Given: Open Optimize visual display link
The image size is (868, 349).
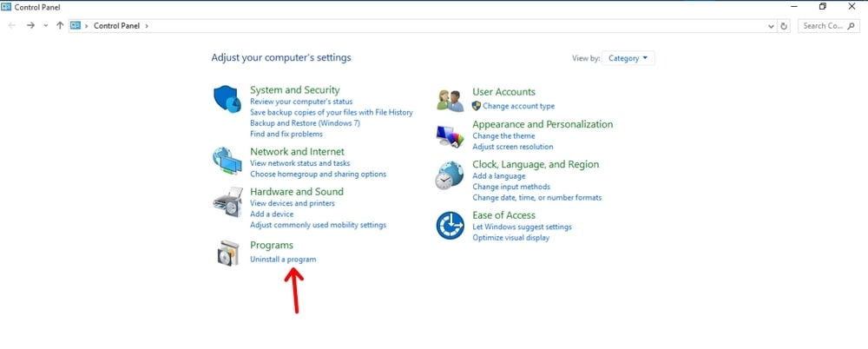Looking at the screenshot, I should tap(511, 238).
